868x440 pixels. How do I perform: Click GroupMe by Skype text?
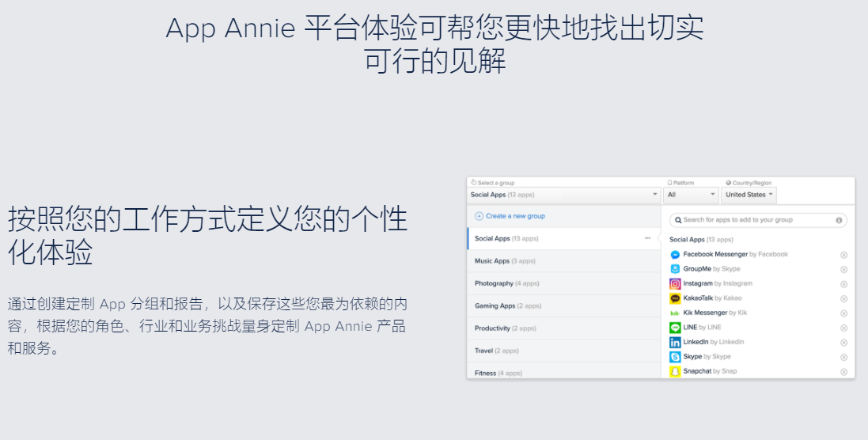[x=711, y=269]
